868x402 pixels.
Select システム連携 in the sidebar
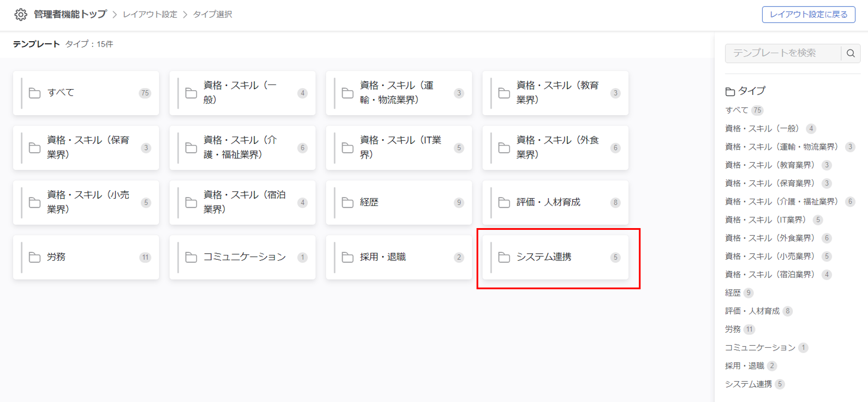749,383
